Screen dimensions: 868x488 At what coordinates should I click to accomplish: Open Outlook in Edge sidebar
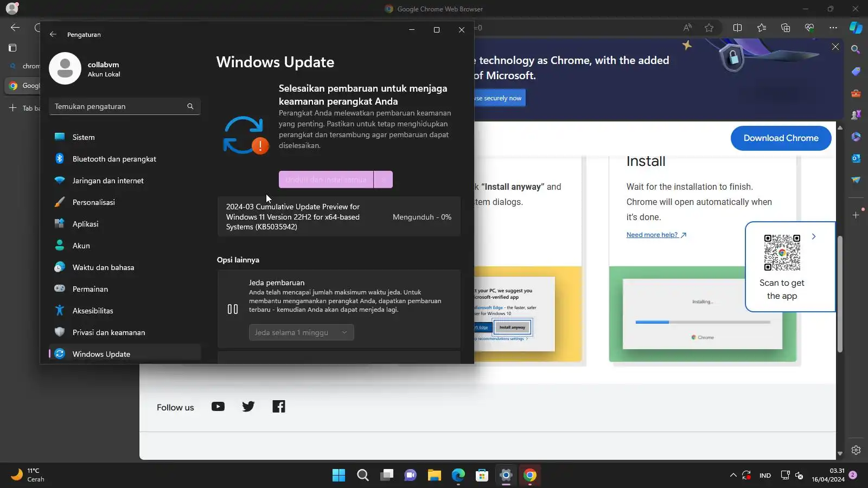click(856, 158)
